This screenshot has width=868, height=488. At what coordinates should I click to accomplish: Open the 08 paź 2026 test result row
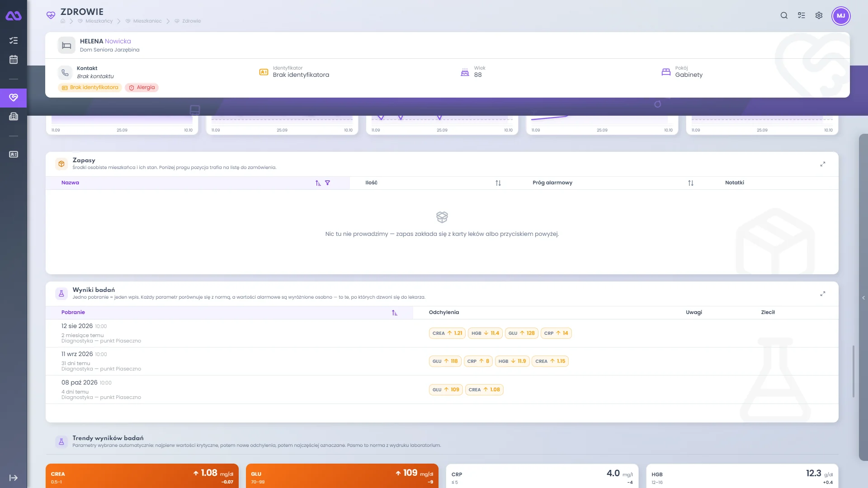442,389
